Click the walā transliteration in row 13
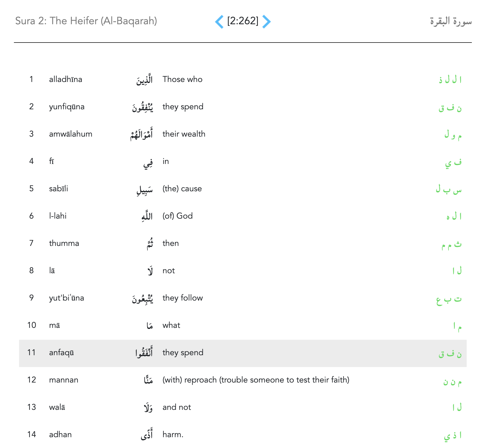 57,407
